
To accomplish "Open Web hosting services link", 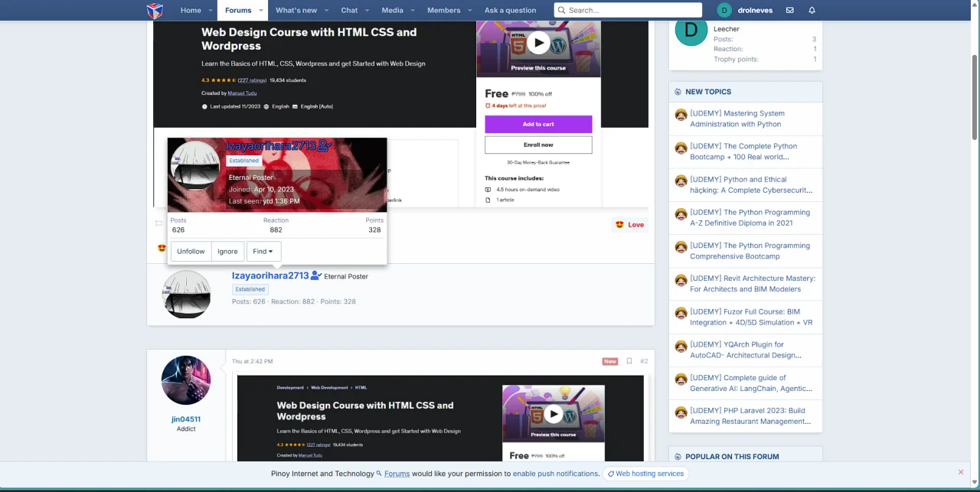I will [x=645, y=474].
